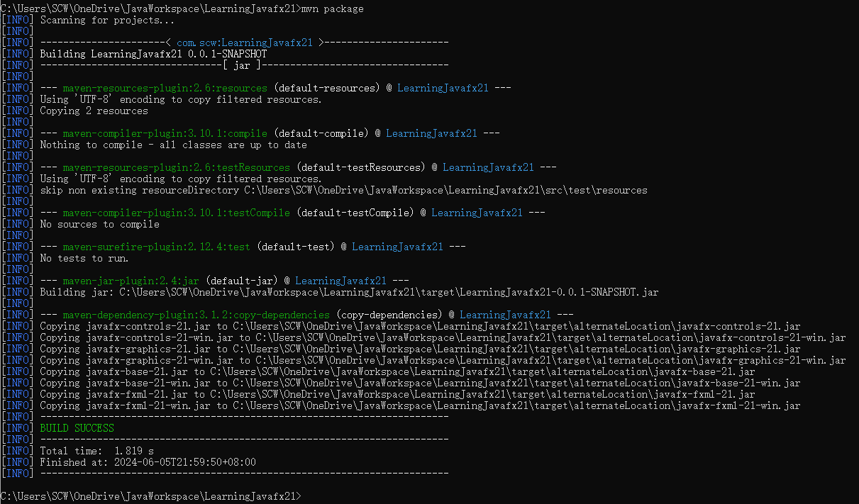Select the maven-resources-plugin:2.6:resources text
Viewport: 859px width, 504px height.
click(165, 88)
